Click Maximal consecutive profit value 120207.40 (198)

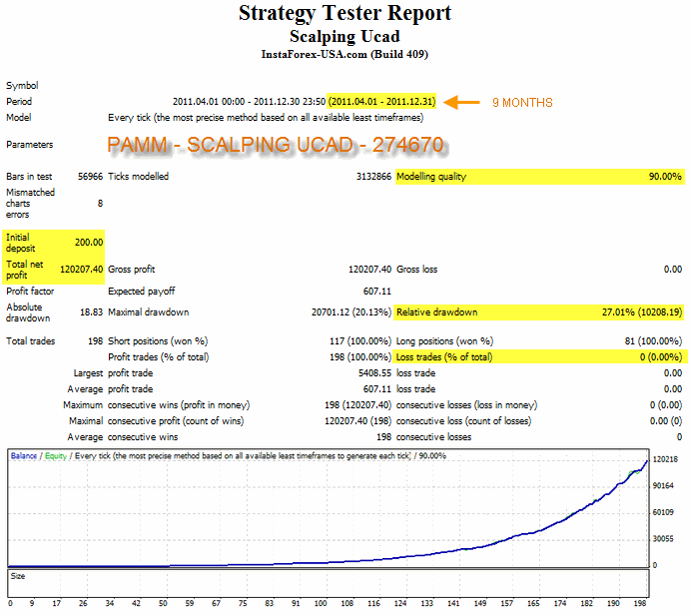click(x=357, y=421)
